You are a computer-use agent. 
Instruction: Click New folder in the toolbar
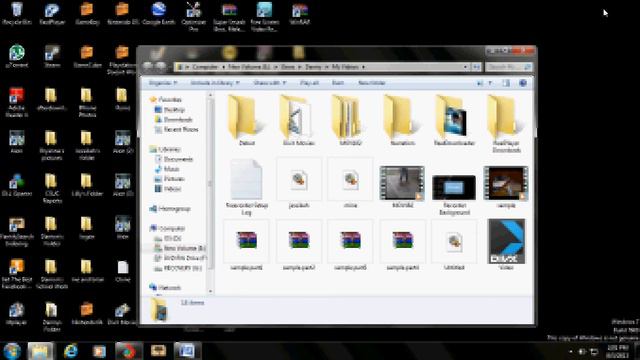(x=371, y=83)
